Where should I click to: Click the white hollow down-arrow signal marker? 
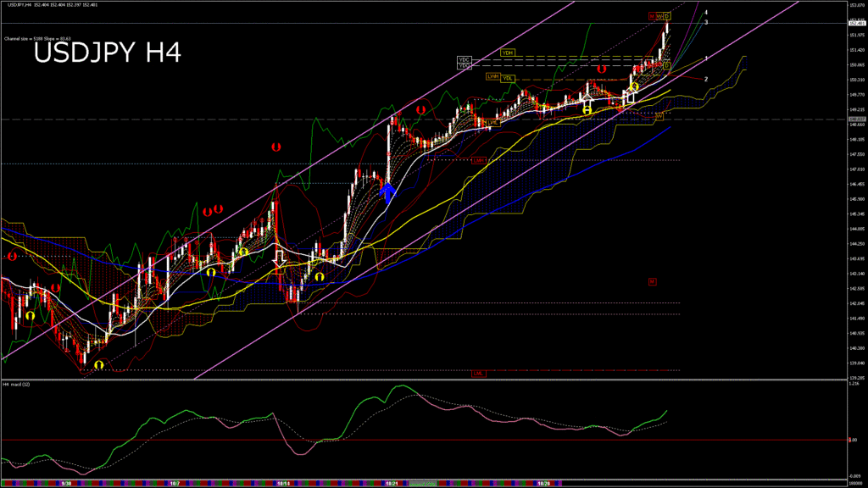pos(280,259)
